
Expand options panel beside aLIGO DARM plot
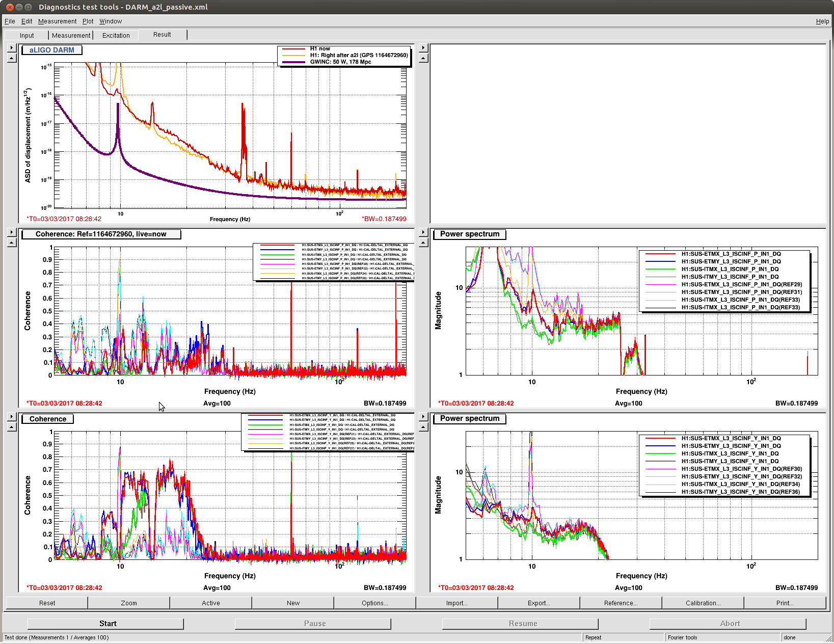pyautogui.click(x=12, y=47)
